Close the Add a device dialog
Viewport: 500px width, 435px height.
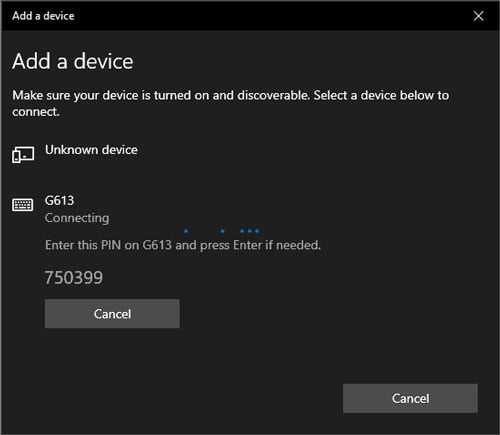[x=478, y=16]
